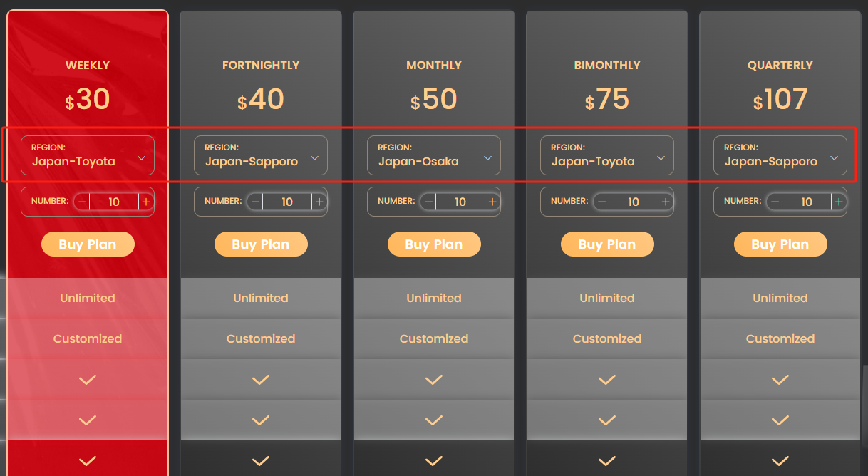Image resolution: width=868 pixels, height=476 pixels.
Task: Buy the Bimonthly $75 plan
Action: coord(607,244)
